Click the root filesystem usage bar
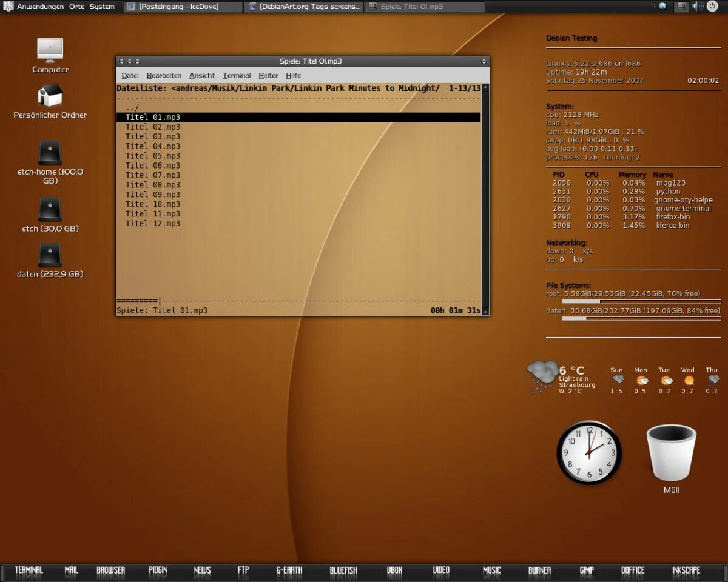728x582 pixels. (x=641, y=301)
